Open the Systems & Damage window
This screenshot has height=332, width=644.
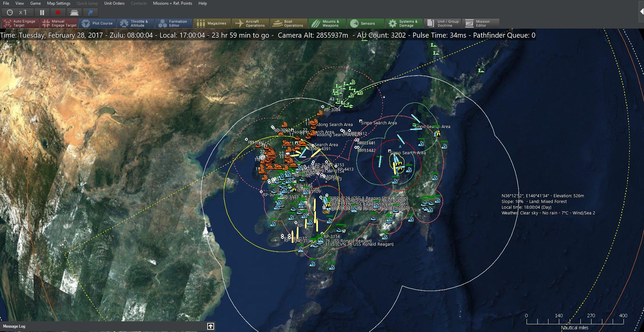coord(403,23)
